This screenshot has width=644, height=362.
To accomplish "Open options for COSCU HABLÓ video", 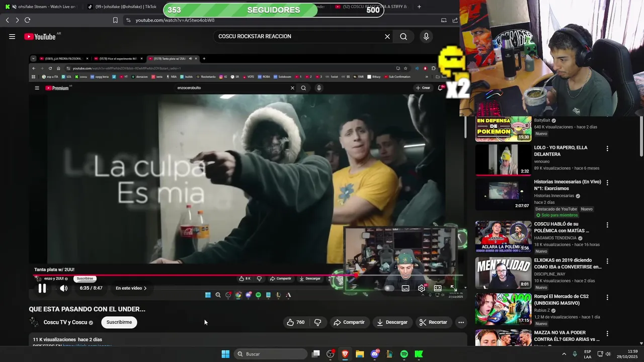I will click(607, 225).
